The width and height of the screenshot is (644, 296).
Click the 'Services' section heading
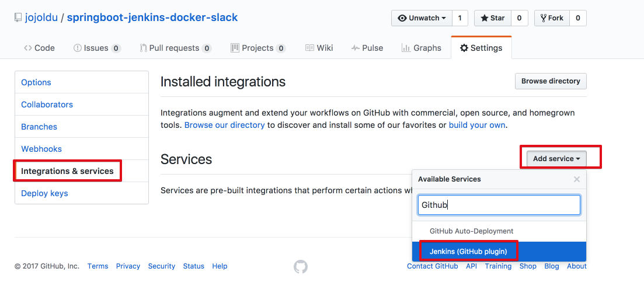point(186,159)
